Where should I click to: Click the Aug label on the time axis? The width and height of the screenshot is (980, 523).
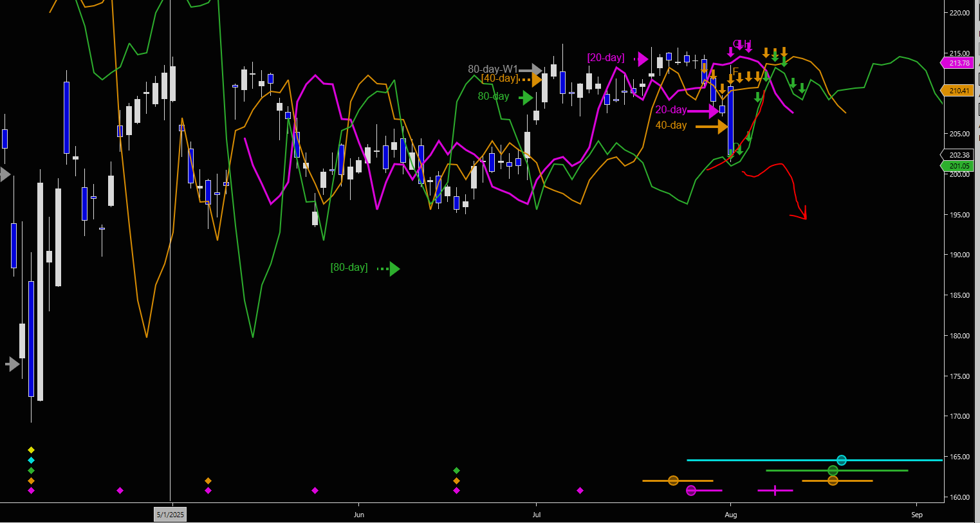tap(731, 515)
